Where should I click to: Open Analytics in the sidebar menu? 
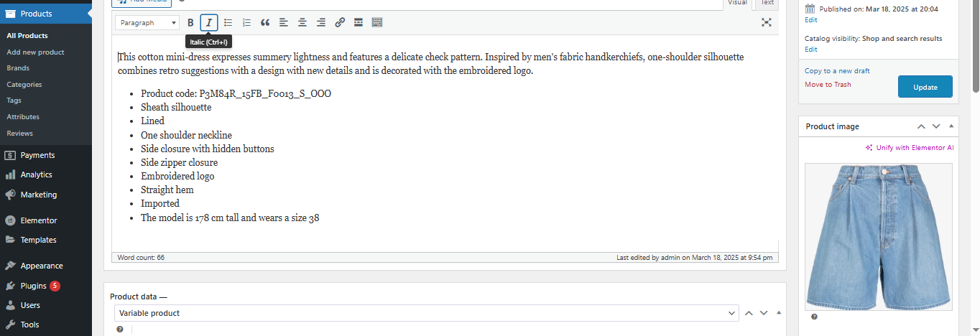[x=36, y=174]
